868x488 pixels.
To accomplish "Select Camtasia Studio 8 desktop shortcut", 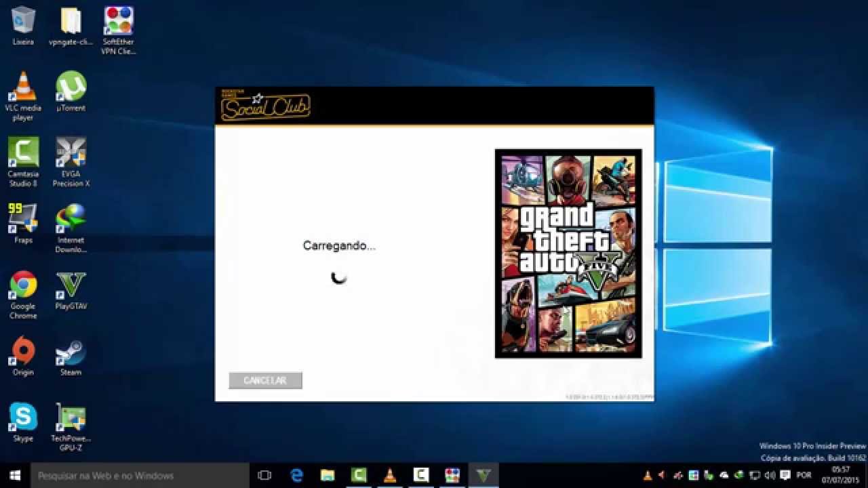I will (23, 162).
